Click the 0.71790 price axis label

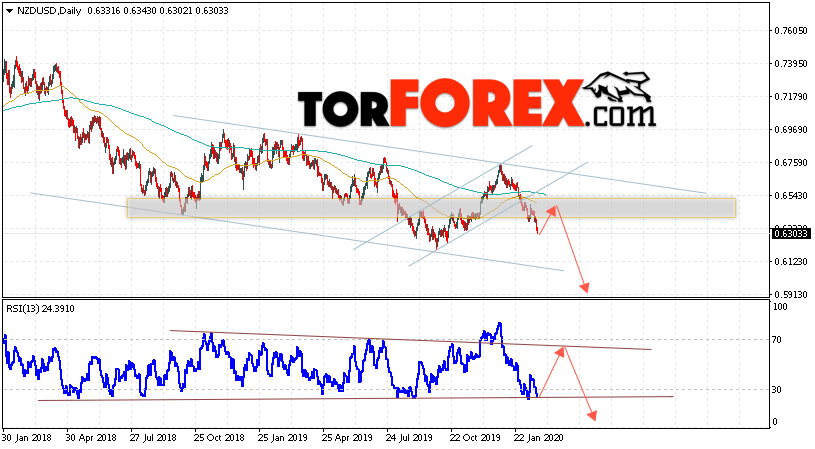coord(791,97)
